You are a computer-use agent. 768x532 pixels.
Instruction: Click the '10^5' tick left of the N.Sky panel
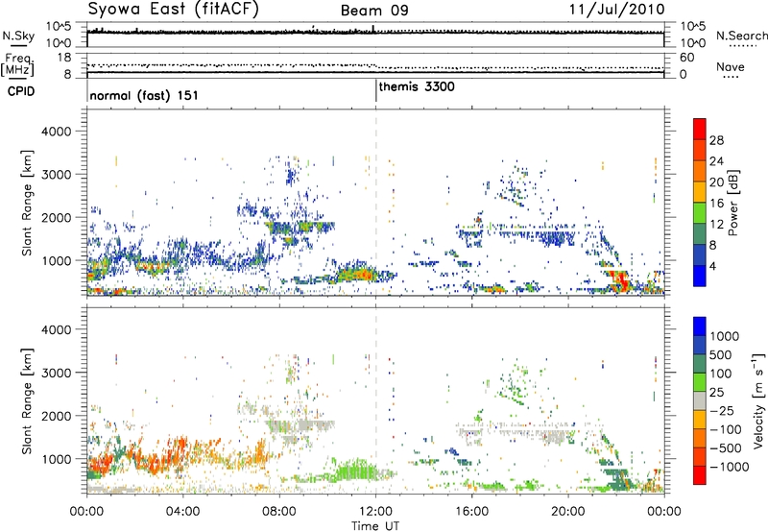[x=59, y=27]
